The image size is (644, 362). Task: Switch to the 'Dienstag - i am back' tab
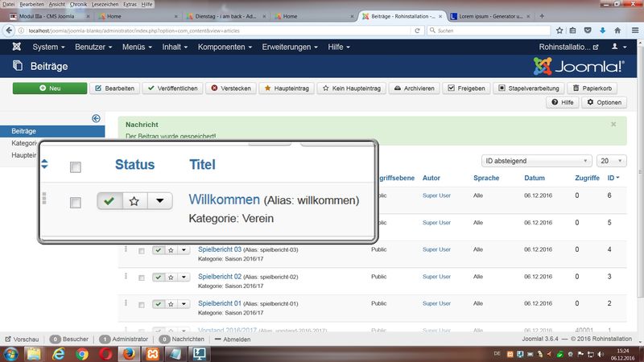coord(225,16)
